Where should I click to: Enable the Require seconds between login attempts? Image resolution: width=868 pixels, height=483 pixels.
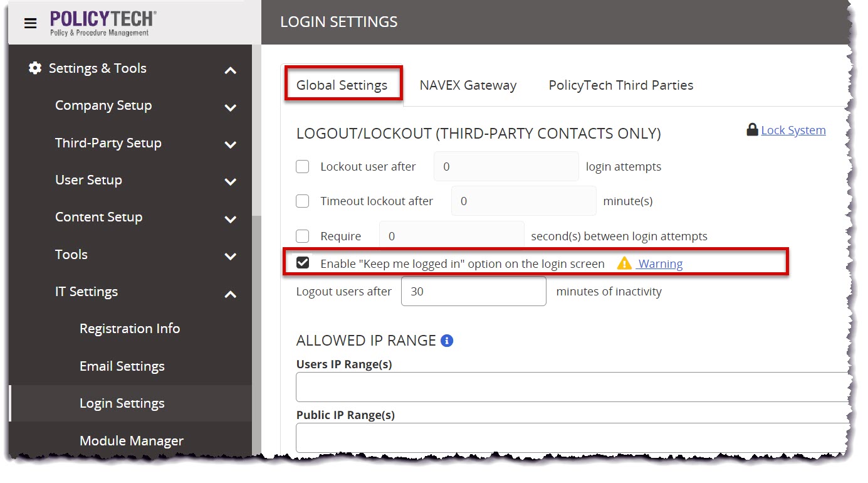(303, 236)
